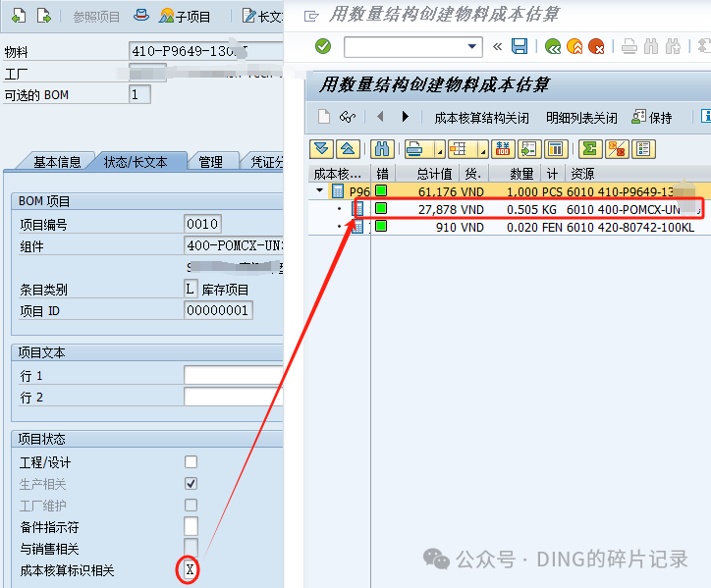Click the green Back icon
The image size is (711, 588).
point(553,46)
